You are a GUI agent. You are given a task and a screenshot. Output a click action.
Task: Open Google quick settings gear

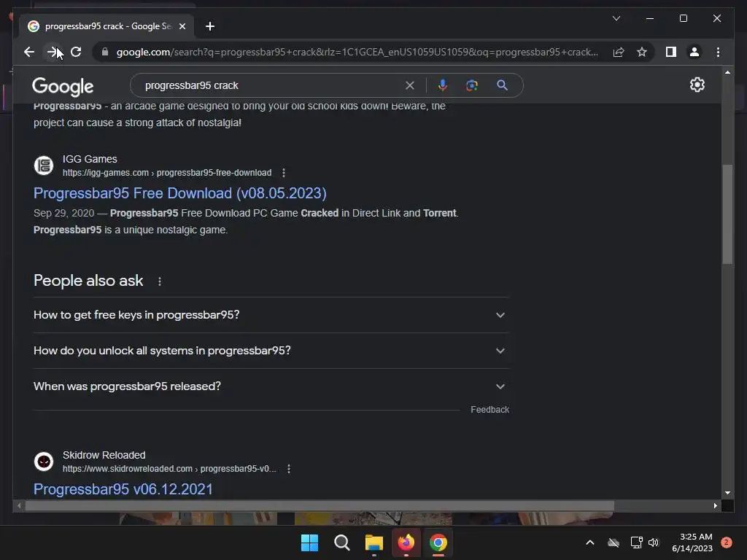697,85
